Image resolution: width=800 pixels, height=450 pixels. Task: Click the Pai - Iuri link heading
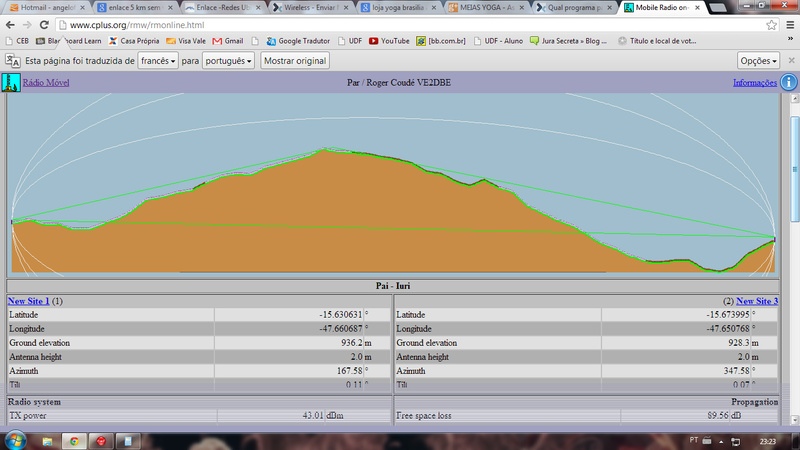[x=393, y=286]
